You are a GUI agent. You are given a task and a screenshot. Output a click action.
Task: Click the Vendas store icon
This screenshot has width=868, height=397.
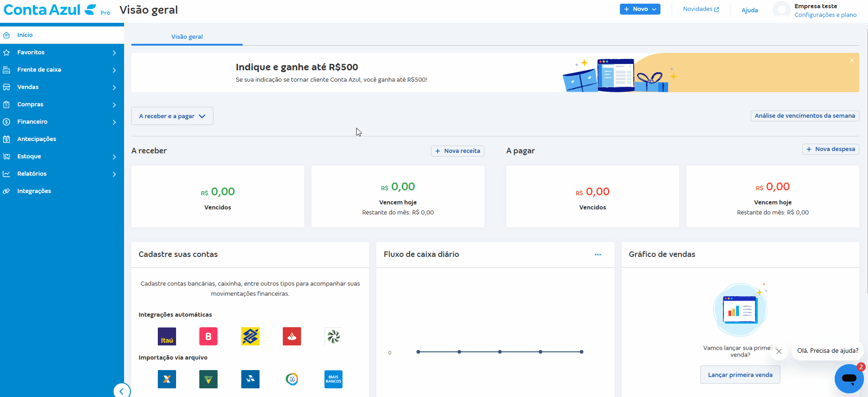coord(6,87)
